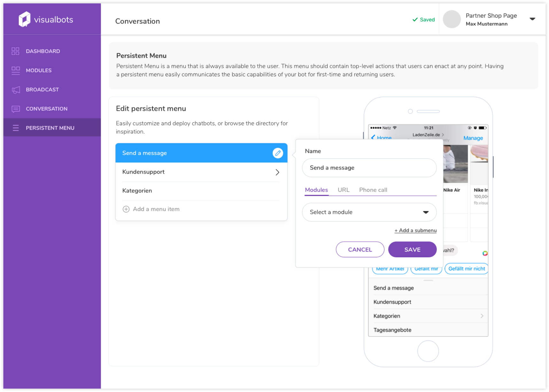Open the Select a module dropdown
The height and width of the screenshot is (392, 549).
point(369,212)
